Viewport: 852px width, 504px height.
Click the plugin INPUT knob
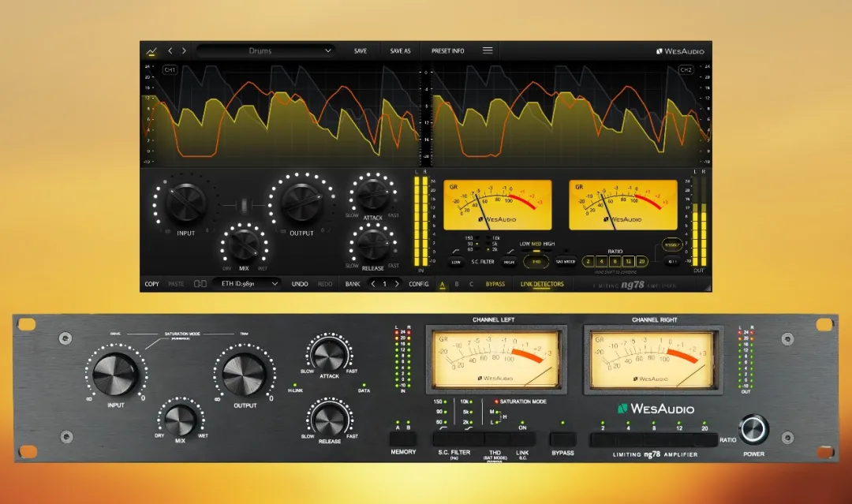tap(186, 201)
